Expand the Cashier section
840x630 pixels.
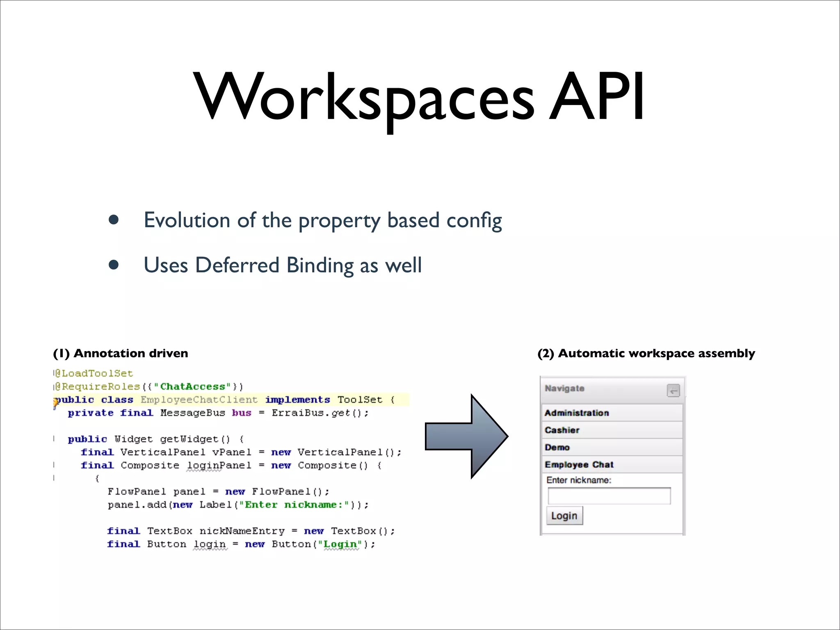pyautogui.click(x=562, y=430)
